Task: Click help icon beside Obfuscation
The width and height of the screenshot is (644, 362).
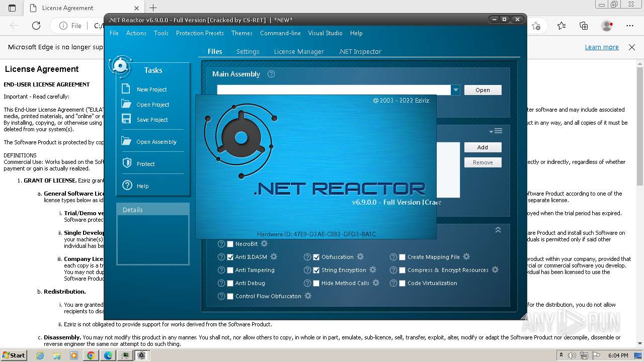Action: [307, 257]
